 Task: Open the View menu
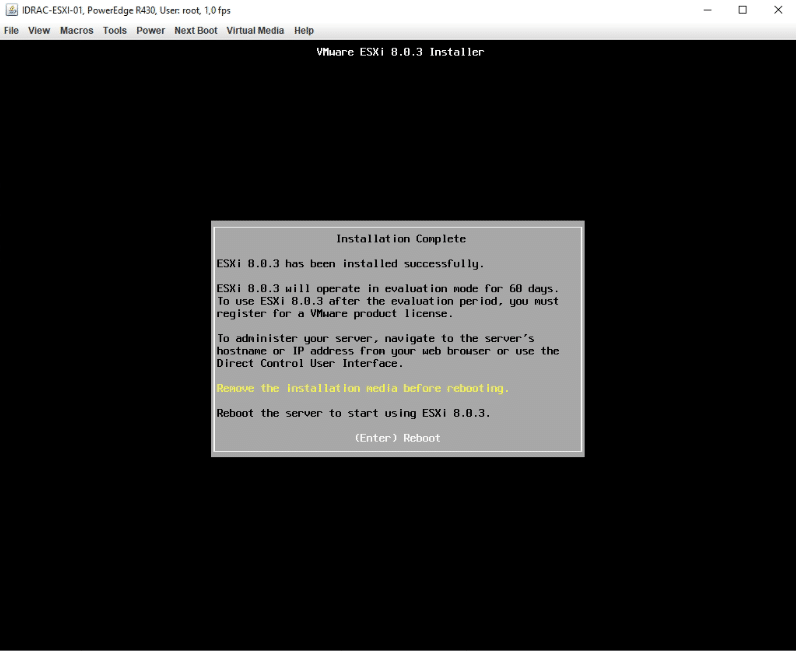[x=39, y=31]
